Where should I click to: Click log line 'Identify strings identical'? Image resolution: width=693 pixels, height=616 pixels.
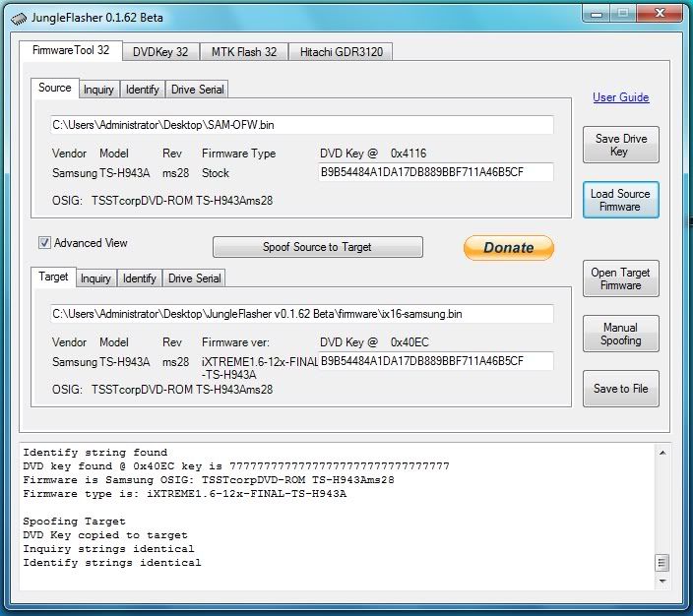point(112,563)
